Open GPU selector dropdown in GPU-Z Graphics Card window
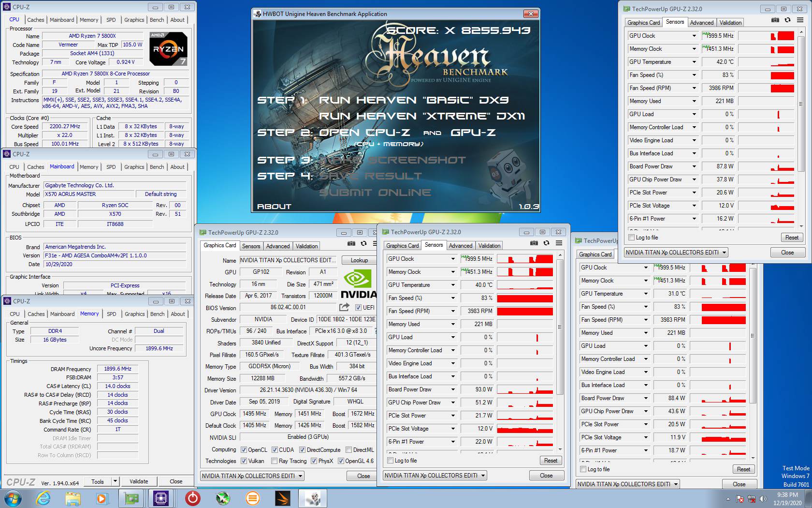This screenshot has height=508, width=812. [x=300, y=476]
